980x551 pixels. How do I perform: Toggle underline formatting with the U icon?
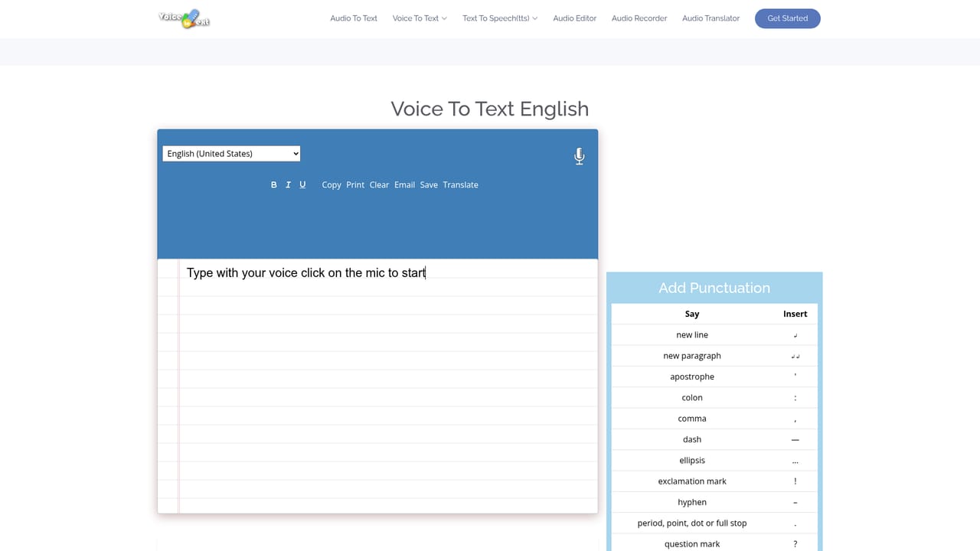tap(302, 185)
